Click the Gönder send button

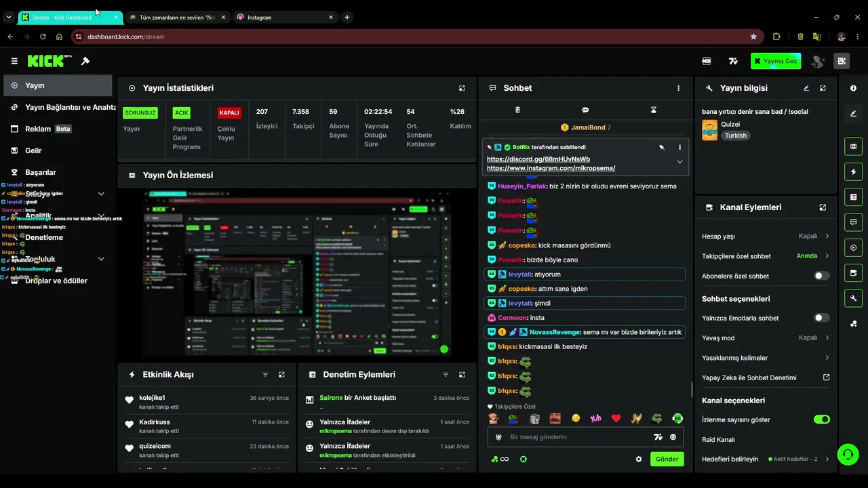[667, 459]
